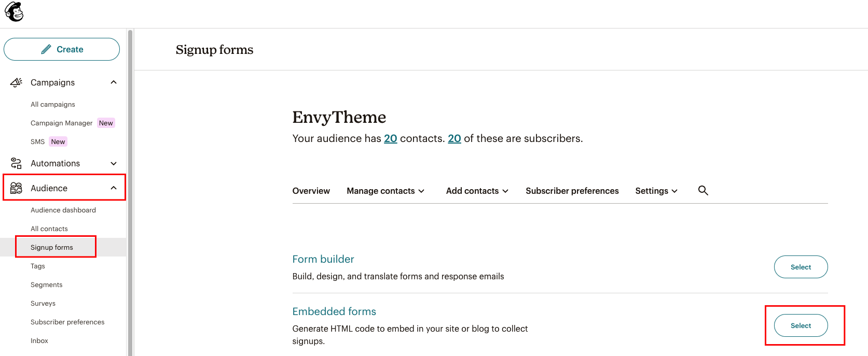Click the Audience people icon
The height and width of the screenshot is (356, 868).
(16, 188)
